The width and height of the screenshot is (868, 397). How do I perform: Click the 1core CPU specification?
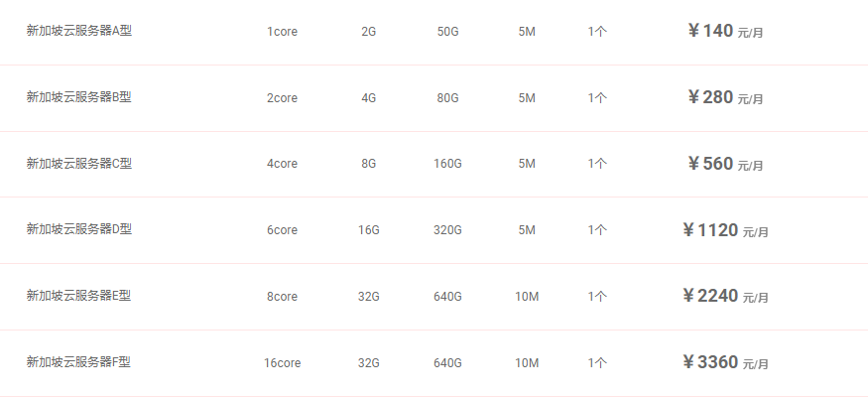point(282,32)
